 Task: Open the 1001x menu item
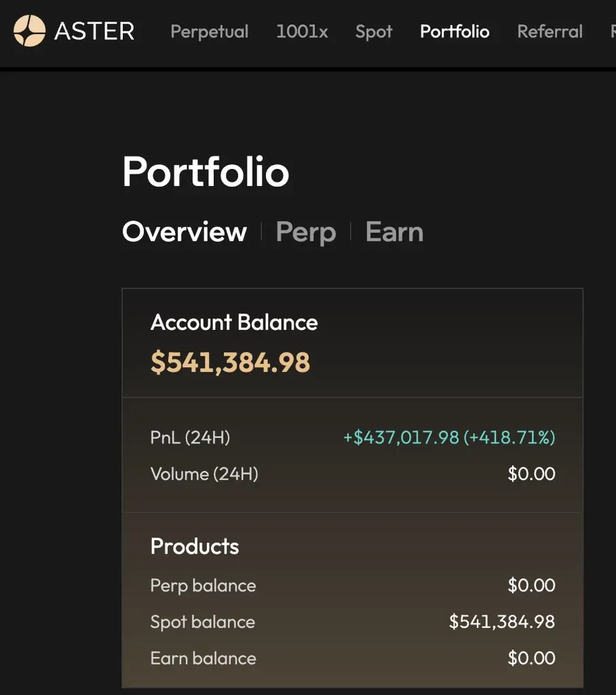tap(302, 31)
